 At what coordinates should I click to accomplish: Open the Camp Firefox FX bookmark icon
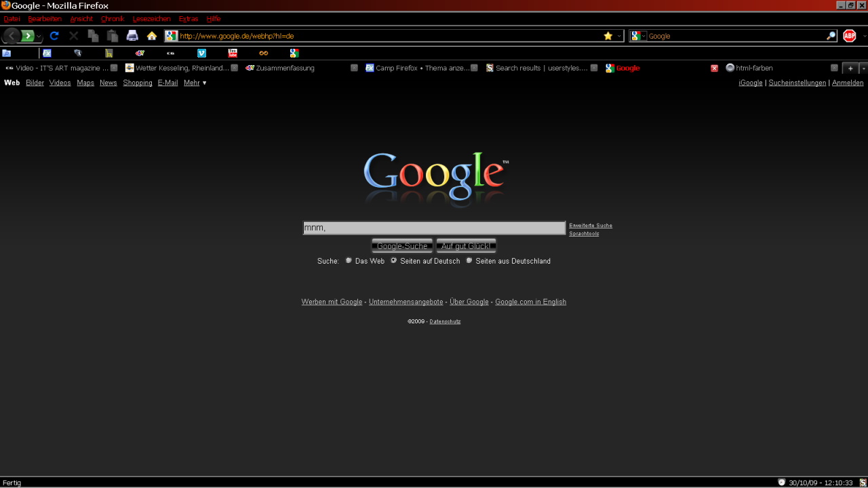[x=47, y=53]
